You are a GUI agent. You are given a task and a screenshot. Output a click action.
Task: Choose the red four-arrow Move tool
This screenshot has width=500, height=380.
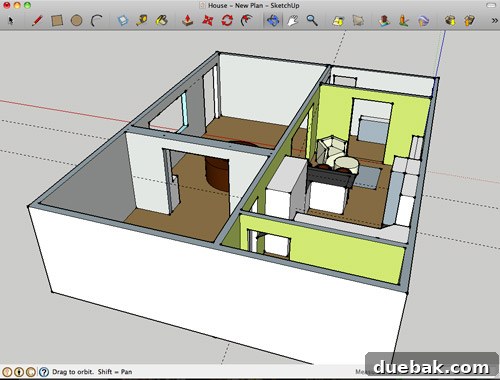click(x=207, y=21)
